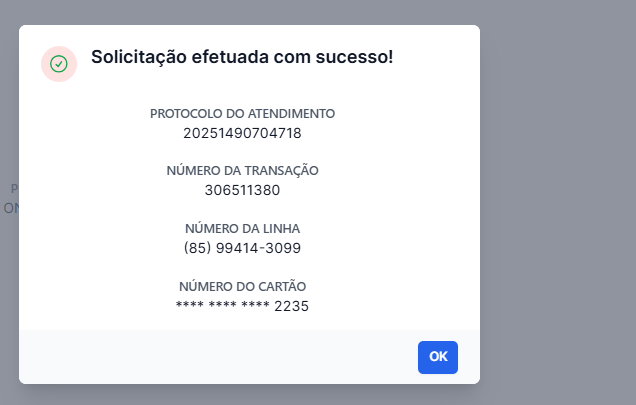Select protocol number 20251490704718

(x=242, y=133)
